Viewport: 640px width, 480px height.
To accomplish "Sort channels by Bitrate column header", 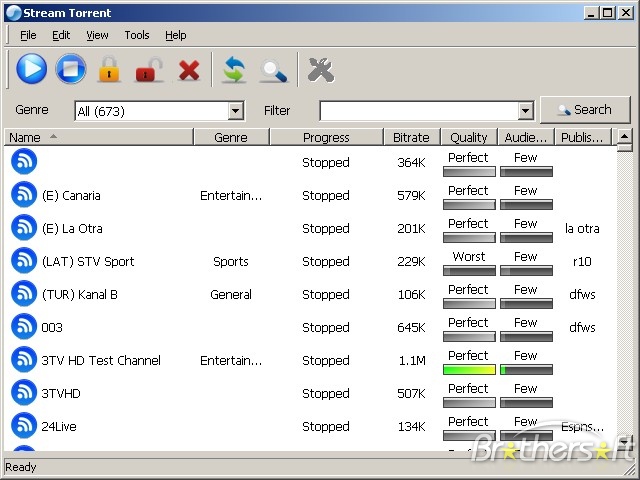I will 411,137.
